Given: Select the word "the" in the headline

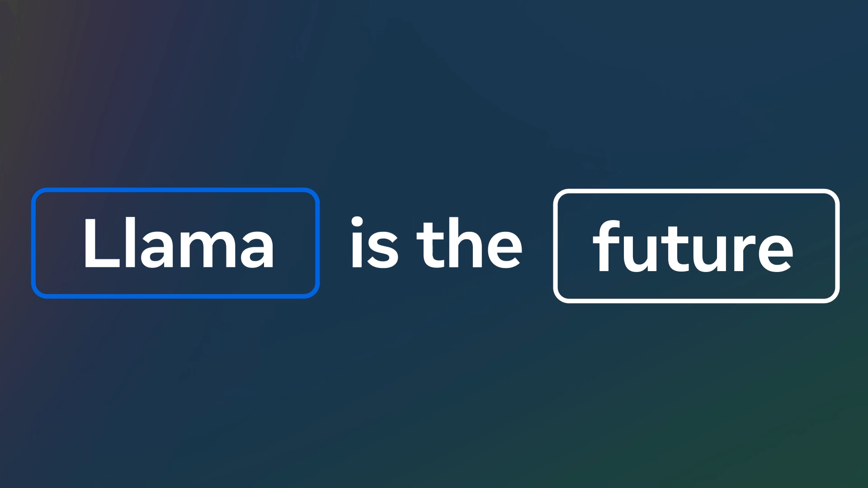Looking at the screenshot, I should pos(469,244).
